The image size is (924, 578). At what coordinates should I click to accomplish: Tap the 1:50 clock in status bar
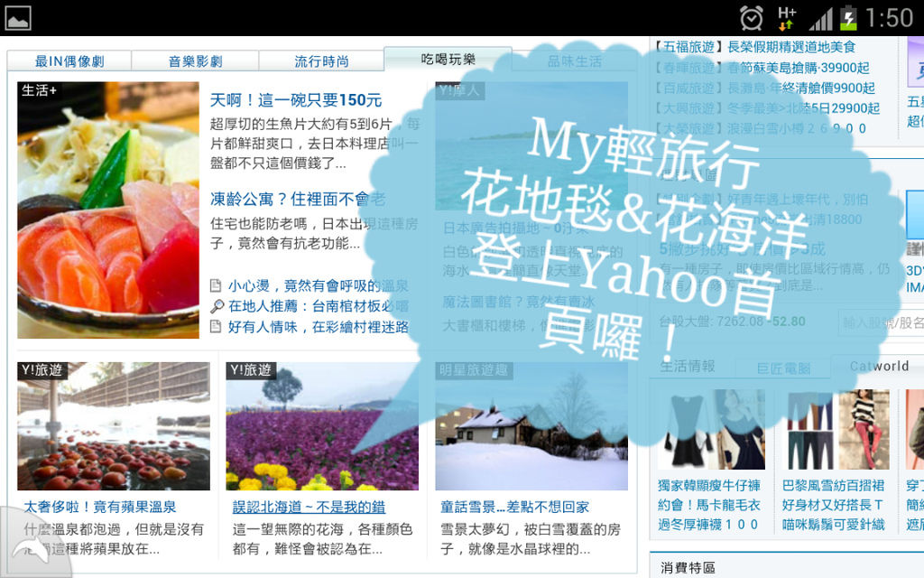tap(889, 18)
